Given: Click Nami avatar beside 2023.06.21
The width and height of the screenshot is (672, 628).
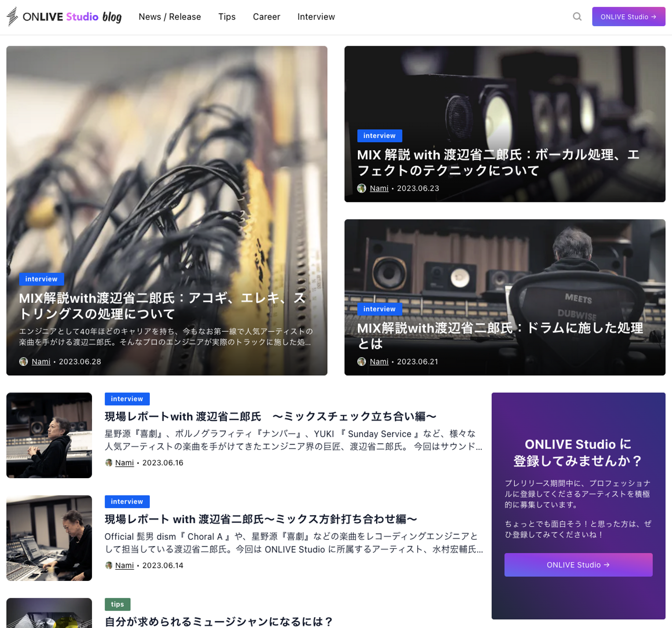Looking at the screenshot, I should [x=362, y=362].
